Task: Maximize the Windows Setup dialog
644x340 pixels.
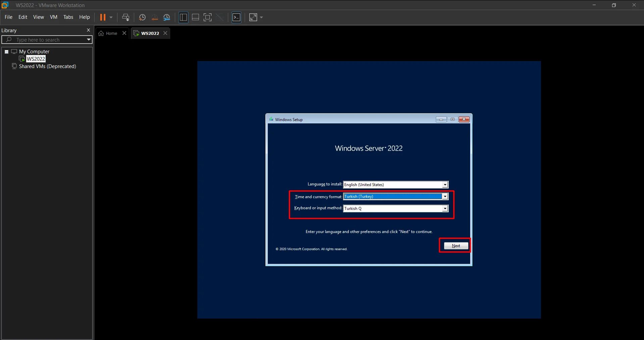Action: pos(452,119)
